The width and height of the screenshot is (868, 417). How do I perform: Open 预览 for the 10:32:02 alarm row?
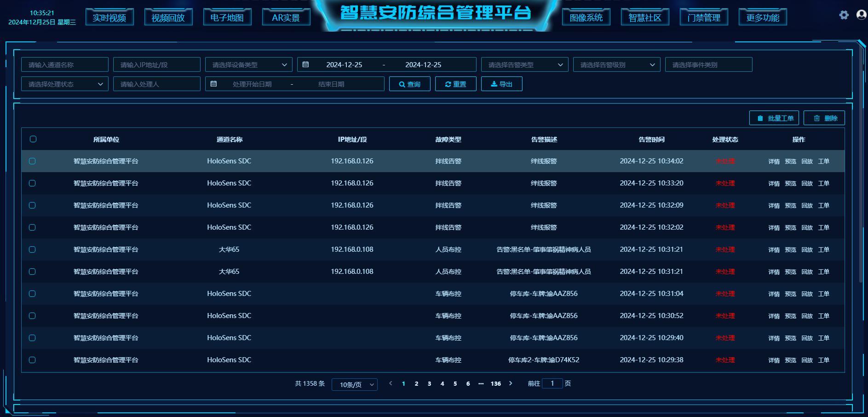tap(791, 227)
